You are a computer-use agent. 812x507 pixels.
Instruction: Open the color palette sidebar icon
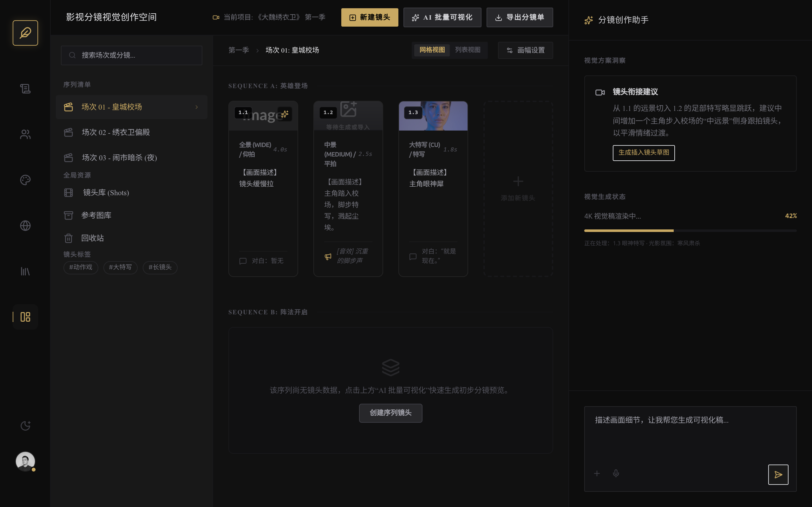pyautogui.click(x=25, y=180)
